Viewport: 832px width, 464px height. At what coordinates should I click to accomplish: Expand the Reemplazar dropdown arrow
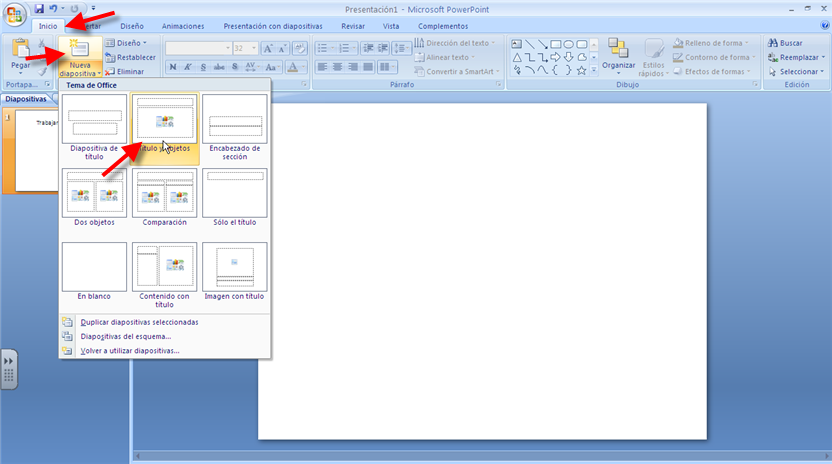point(824,58)
